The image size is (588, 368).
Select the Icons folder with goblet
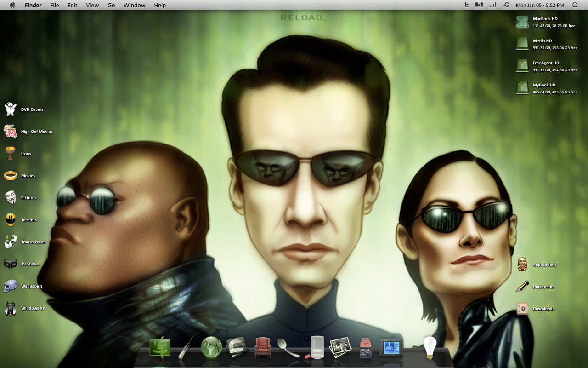pos(11,154)
